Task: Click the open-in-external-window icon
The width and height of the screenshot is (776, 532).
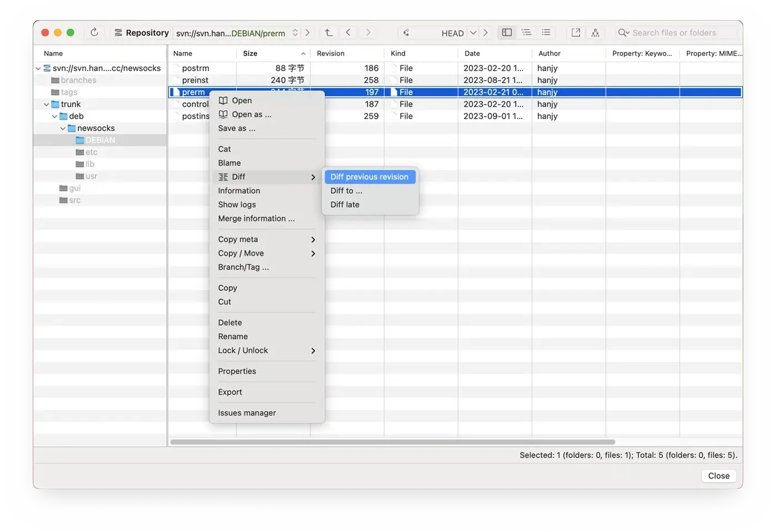Action: point(575,33)
